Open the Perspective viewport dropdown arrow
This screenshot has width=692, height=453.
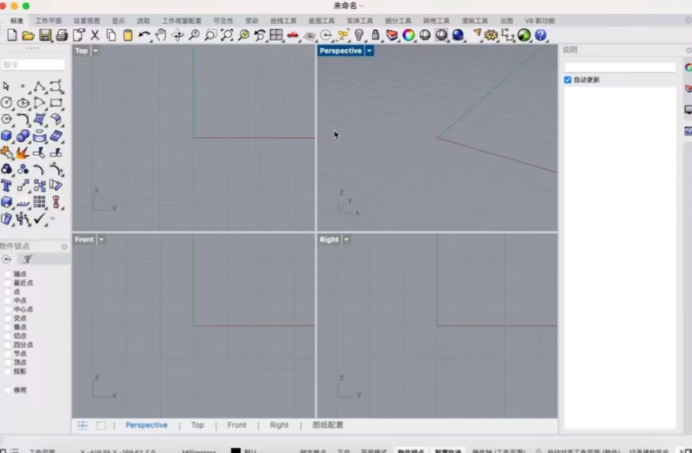coord(369,51)
